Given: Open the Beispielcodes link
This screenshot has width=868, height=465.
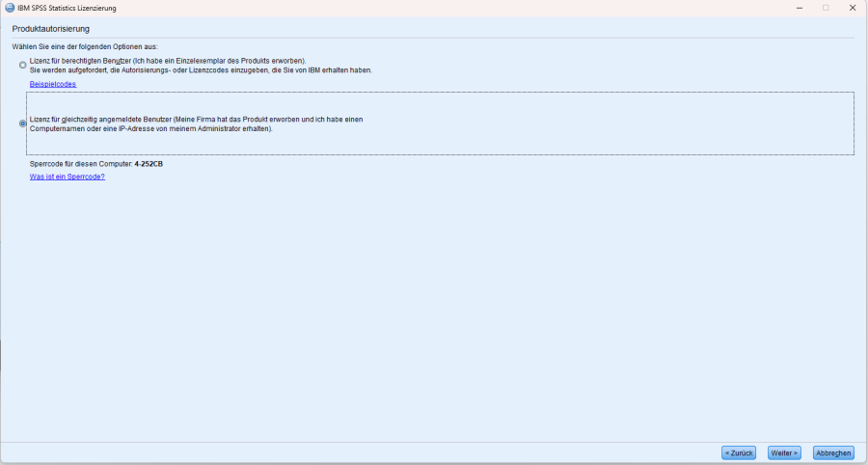Looking at the screenshot, I should pyautogui.click(x=53, y=84).
